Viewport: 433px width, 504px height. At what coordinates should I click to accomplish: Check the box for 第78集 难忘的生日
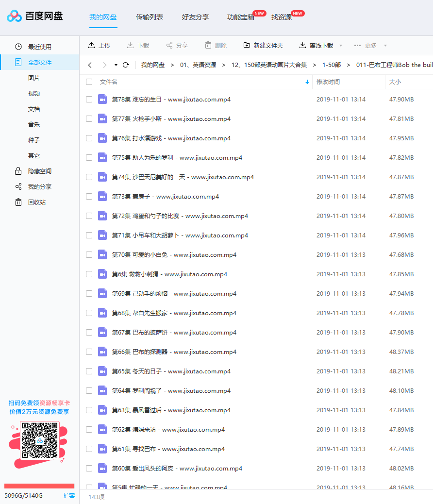(89, 100)
